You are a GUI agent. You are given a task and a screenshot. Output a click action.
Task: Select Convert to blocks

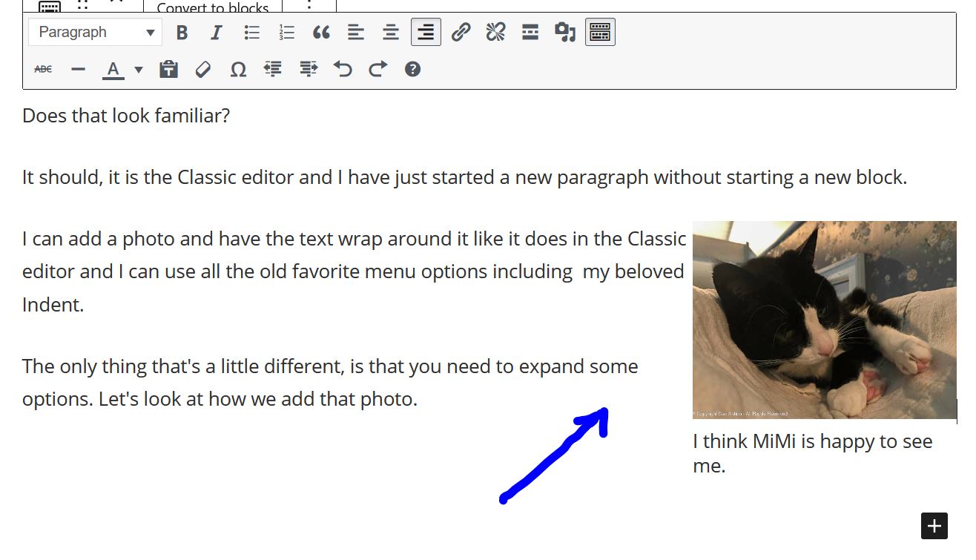(x=213, y=7)
